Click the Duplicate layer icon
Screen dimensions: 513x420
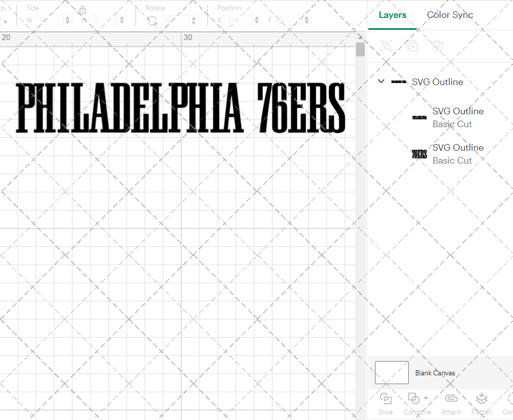[412, 46]
